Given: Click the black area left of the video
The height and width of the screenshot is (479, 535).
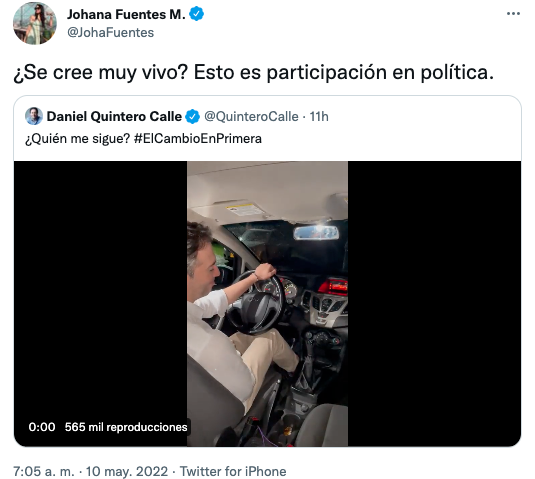Looking at the screenshot, I should [x=100, y=290].
